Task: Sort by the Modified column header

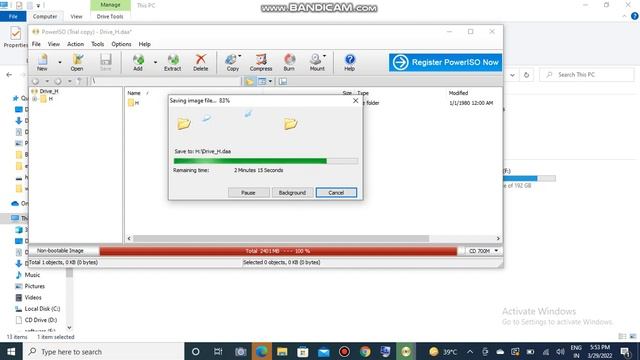Action: click(x=458, y=93)
